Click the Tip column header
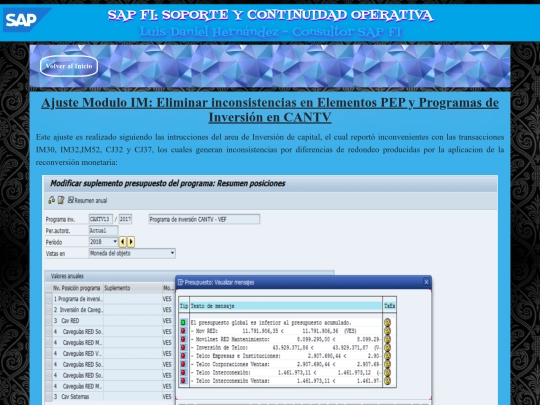 pyautogui.click(x=184, y=306)
